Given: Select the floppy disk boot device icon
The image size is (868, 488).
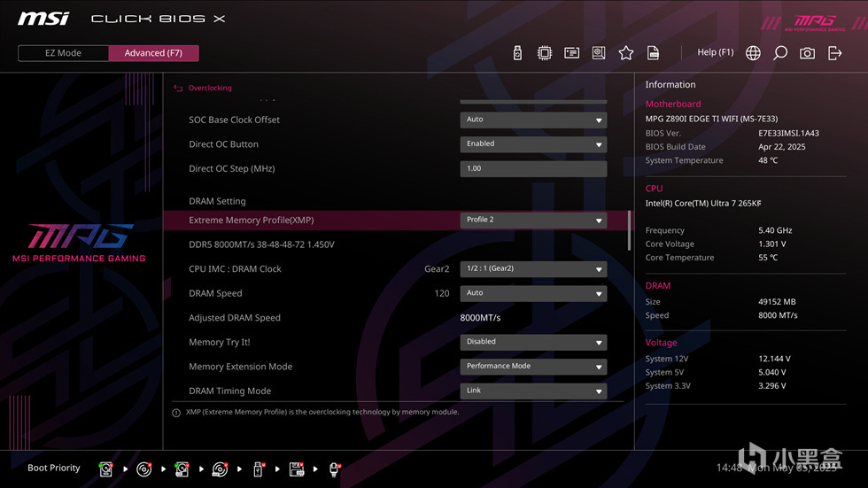Looking at the screenshot, I should pyautogui.click(x=297, y=469).
